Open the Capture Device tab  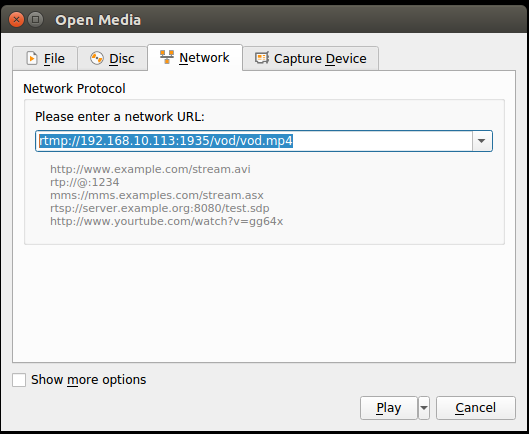pos(311,59)
